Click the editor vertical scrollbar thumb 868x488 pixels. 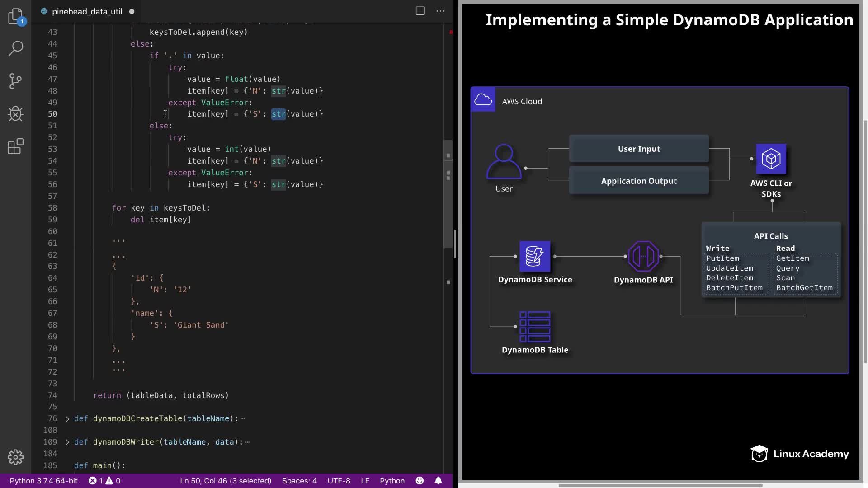click(x=448, y=194)
